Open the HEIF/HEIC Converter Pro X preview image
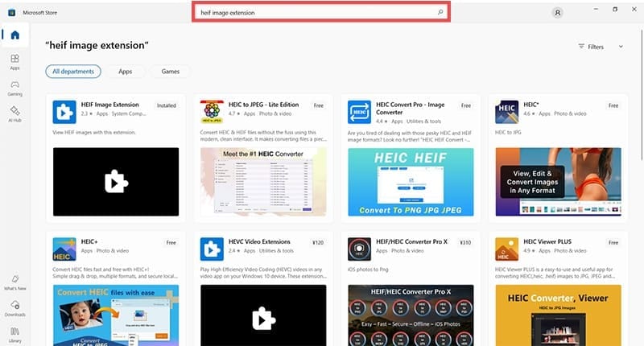Viewport: 644px width, 346px height. point(411,315)
